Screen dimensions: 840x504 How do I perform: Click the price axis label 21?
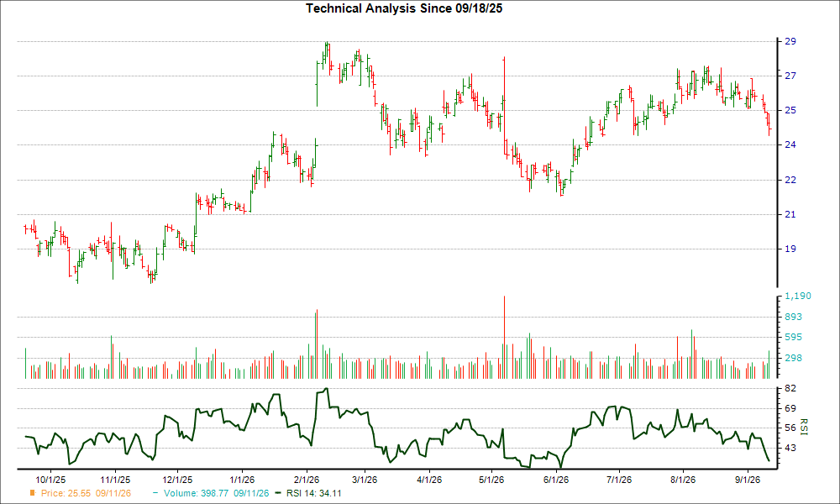[x=790, y=215]
